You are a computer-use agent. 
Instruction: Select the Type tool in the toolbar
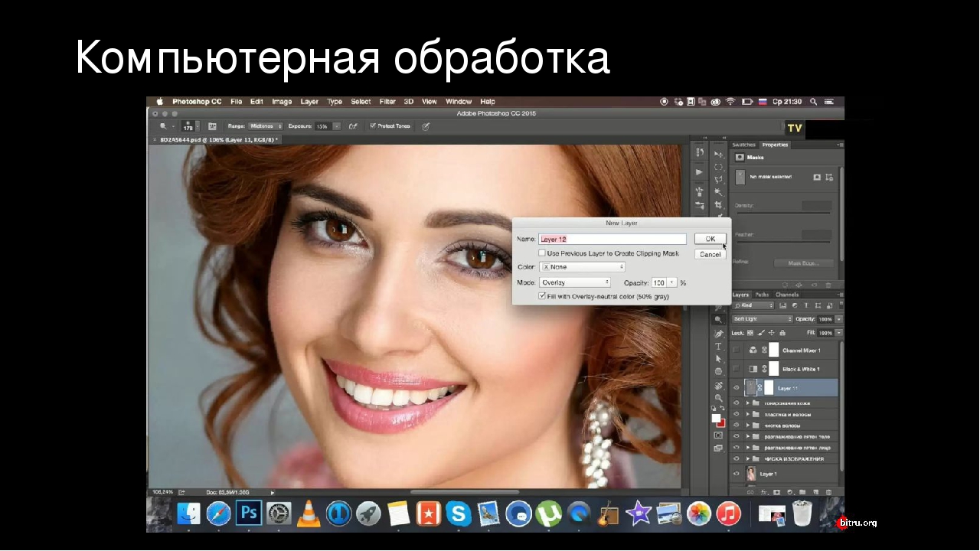pos(718,346)
